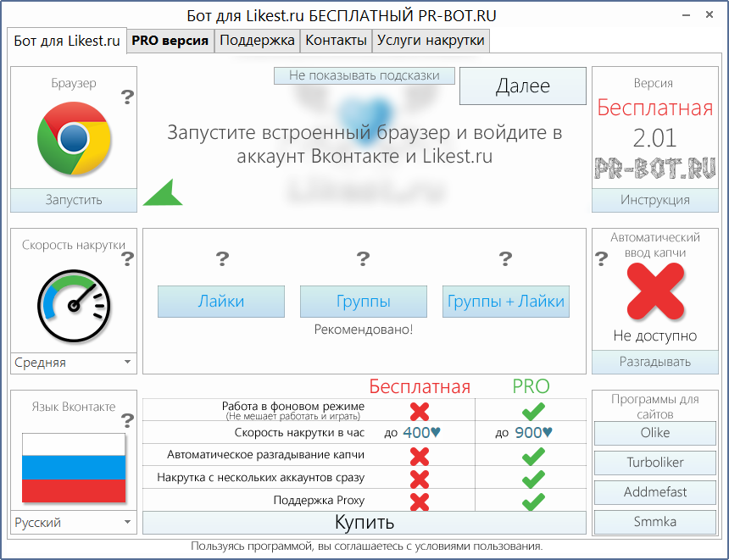
Task: Start the Группы mode
Action: [x=364, y=301]
